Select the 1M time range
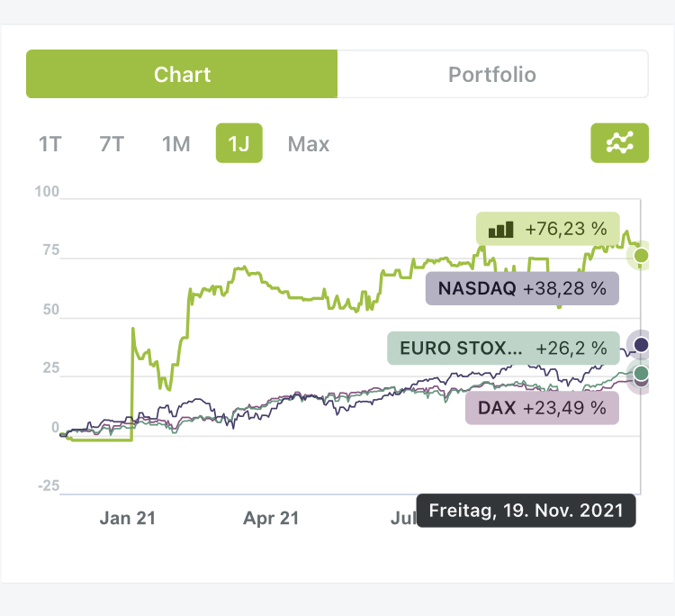This screenshot has width=675, height=616. click(175, 144)
